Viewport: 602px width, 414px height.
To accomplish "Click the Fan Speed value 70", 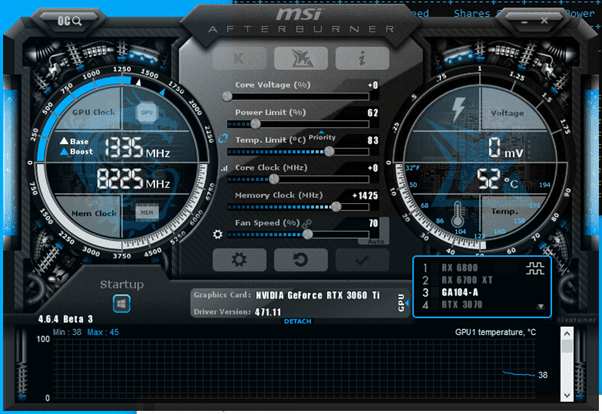I will (x=373, y=223).
